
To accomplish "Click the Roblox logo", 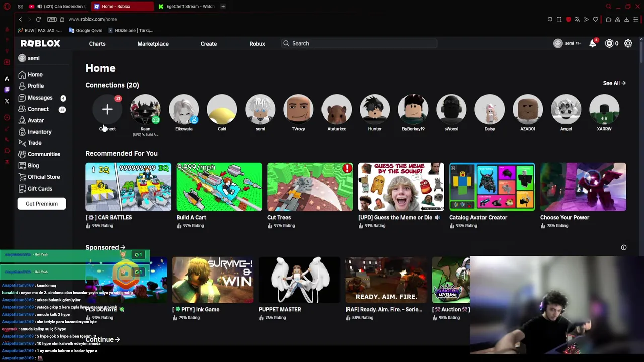I will point(40,44).
